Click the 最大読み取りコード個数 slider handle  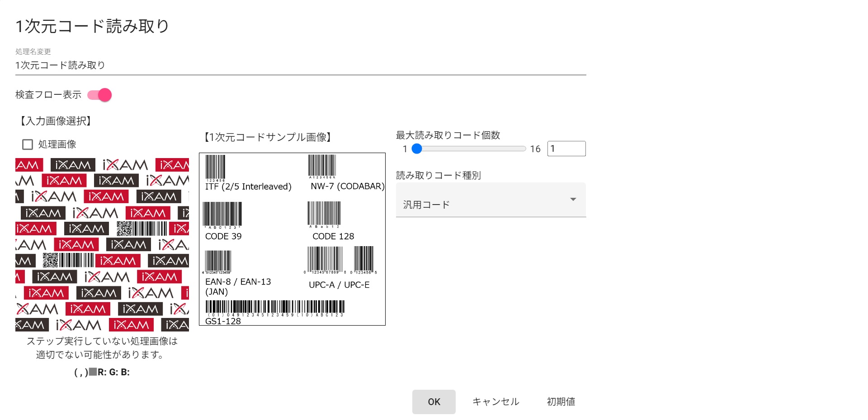tap(417, 149)
